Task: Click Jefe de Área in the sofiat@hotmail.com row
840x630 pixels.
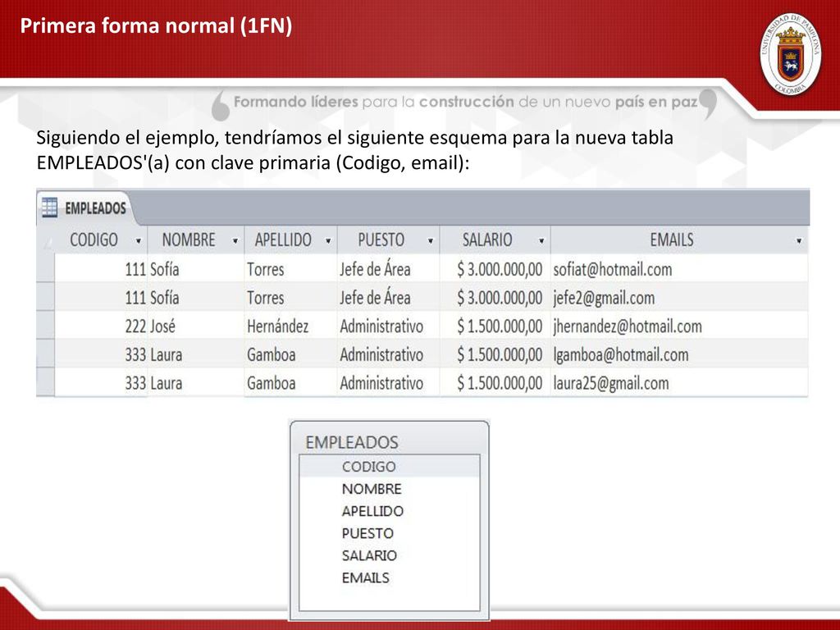Action: point(389,269)
